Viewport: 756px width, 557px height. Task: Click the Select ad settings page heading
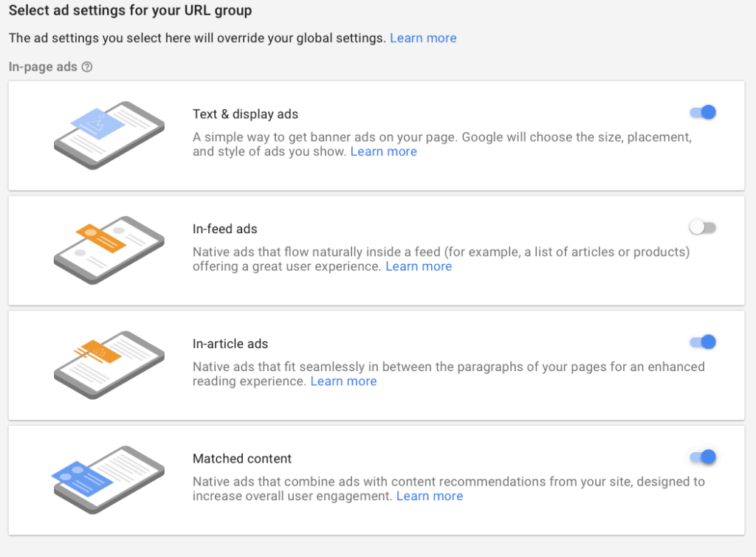[130, 11]
